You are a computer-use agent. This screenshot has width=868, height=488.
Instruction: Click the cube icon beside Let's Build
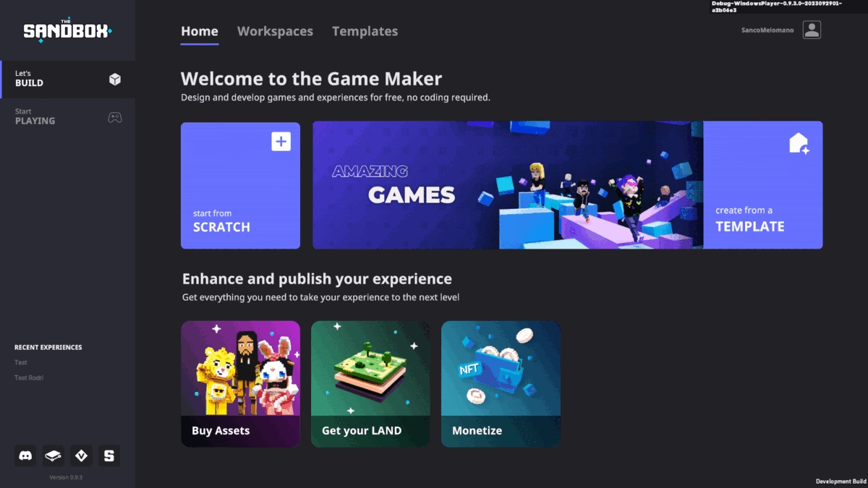coord(115,79)
